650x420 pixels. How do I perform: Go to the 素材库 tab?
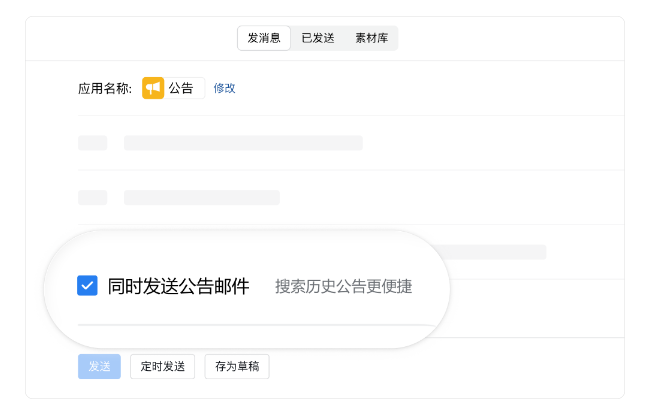coord(371,38)
